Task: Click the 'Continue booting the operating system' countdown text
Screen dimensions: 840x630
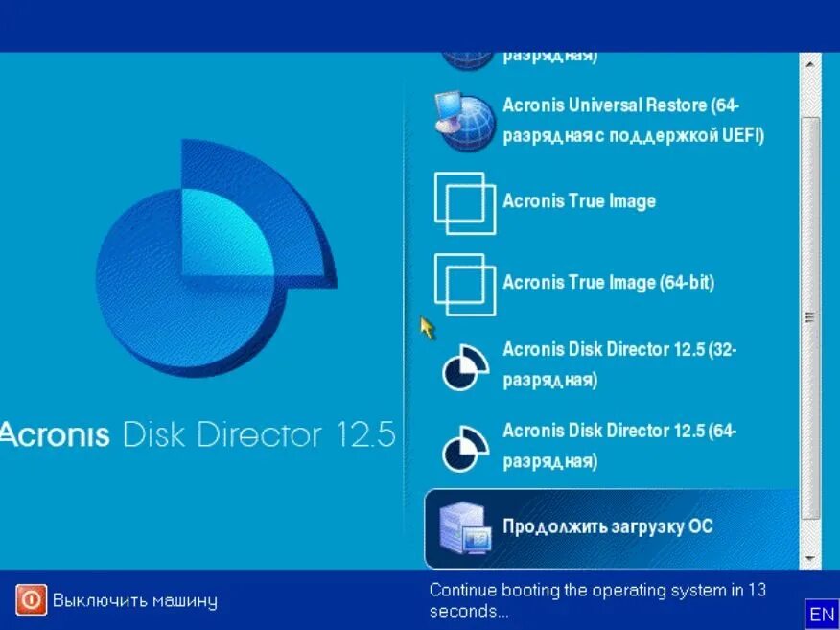Action: point(597,600)
